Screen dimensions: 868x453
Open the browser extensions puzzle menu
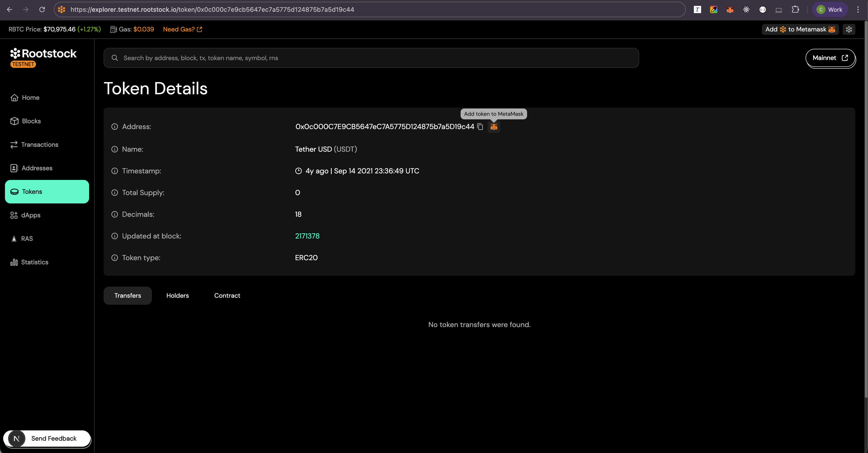tap(796, 9)
